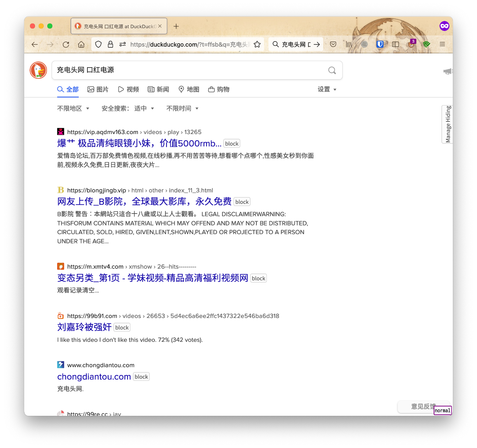The height and width of the screenshot is (448, 477).
Task: Select the 全部 search tab
Action: (x=68, y=89)
